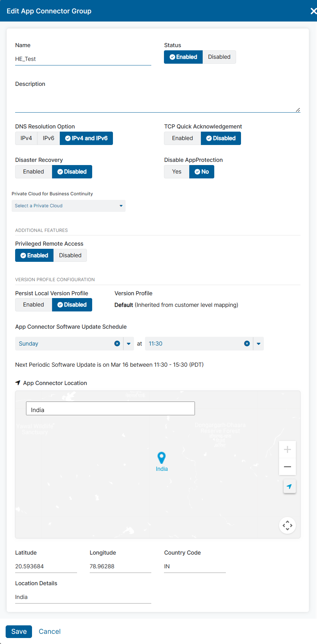This screenshot has width=317, height=644.
Task: Set Status to Disabled
Action: click(219, 57)
